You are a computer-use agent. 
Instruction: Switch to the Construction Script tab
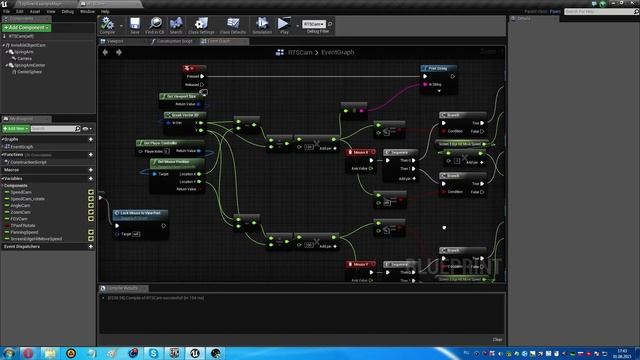point(174,41)
